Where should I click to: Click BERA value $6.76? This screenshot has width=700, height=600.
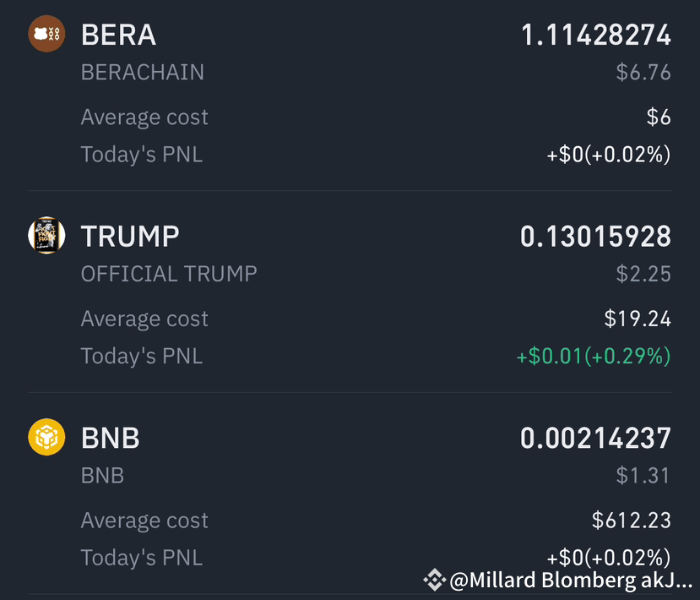point(643,73)
